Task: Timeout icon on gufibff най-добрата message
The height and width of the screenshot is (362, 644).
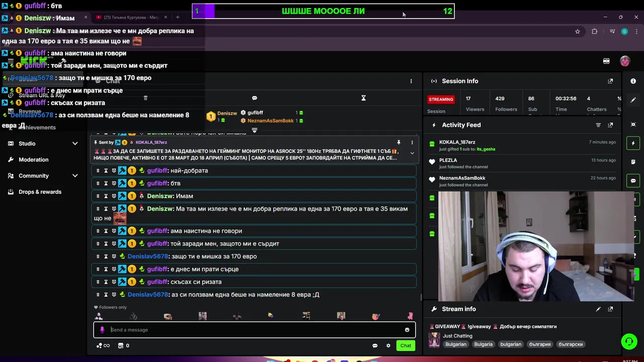Action: coord(106,170)
